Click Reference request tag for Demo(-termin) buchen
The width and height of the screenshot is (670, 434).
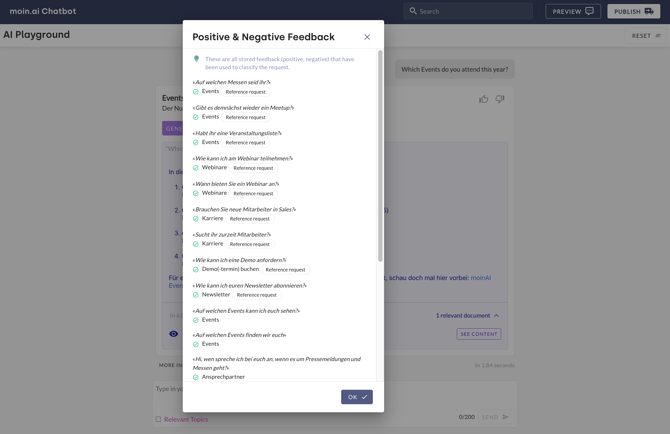[285, 269]
